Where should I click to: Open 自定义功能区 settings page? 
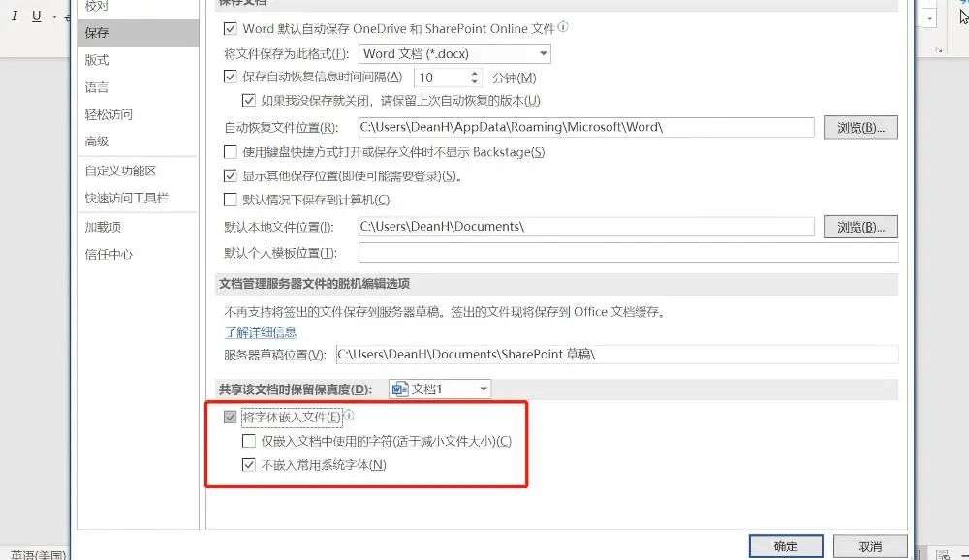(x=120, y=171)
